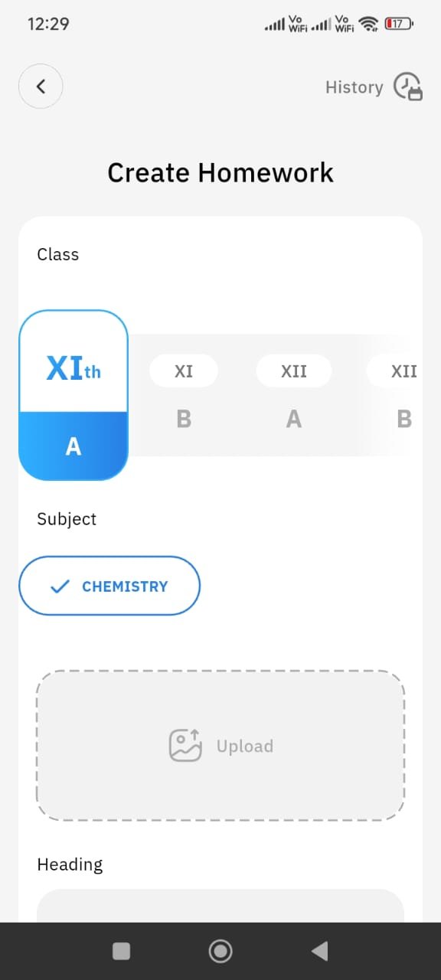Tap the back arrow at top left
441x980 pixels.
point(40,87)
